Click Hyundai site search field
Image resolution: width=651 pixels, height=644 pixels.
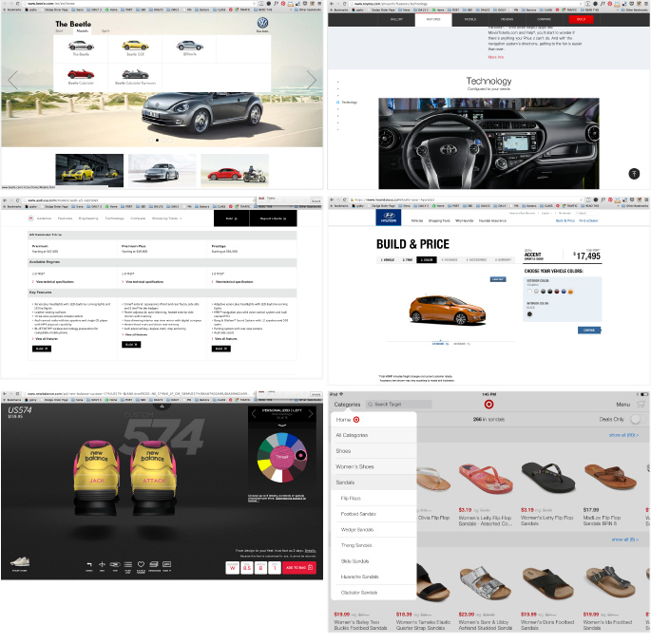(x=587, y=213)
